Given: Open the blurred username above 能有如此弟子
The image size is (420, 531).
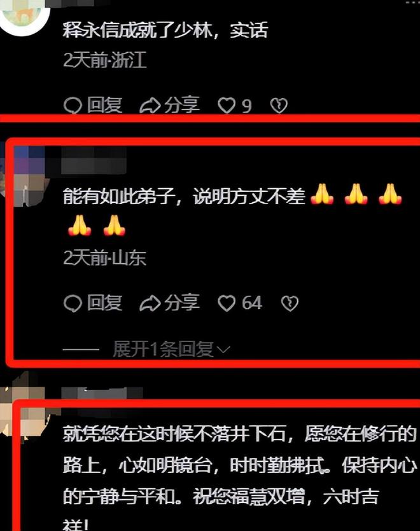Looking at the screenshot, I should pyautogui.click(x=94, y=161).
